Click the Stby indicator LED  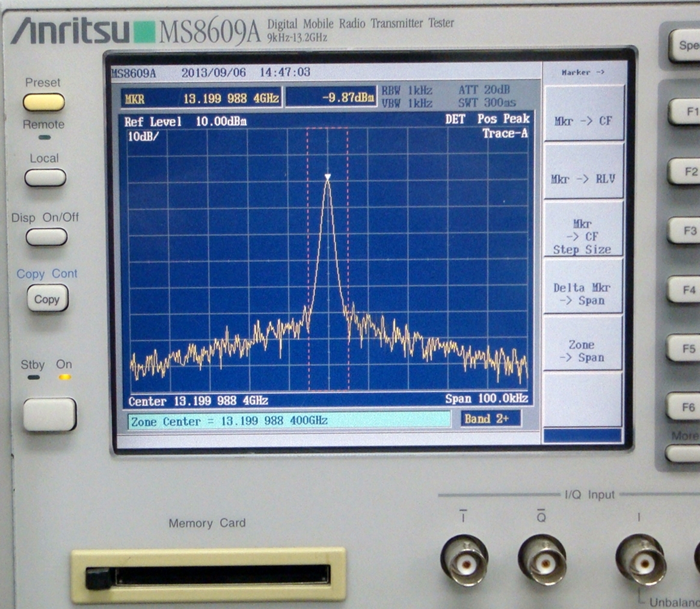coord(34,377)
